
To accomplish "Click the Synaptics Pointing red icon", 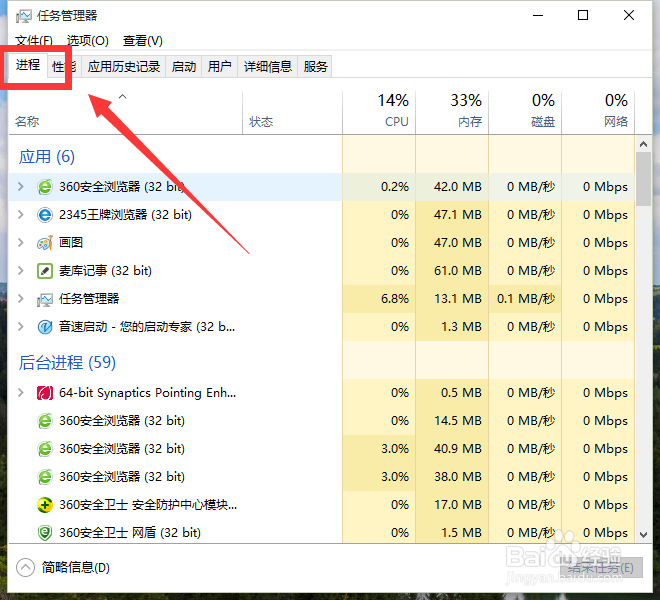I will coord(45,393).
